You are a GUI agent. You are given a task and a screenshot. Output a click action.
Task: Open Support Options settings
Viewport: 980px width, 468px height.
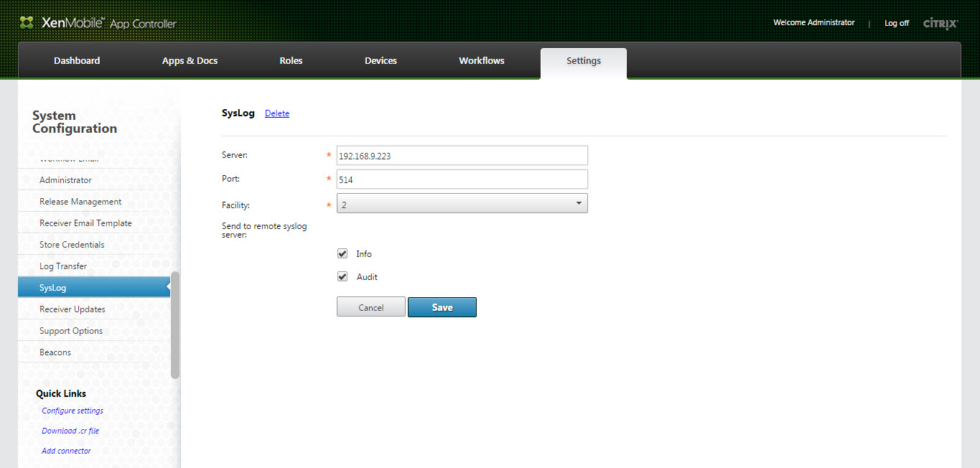pos(95,331)
